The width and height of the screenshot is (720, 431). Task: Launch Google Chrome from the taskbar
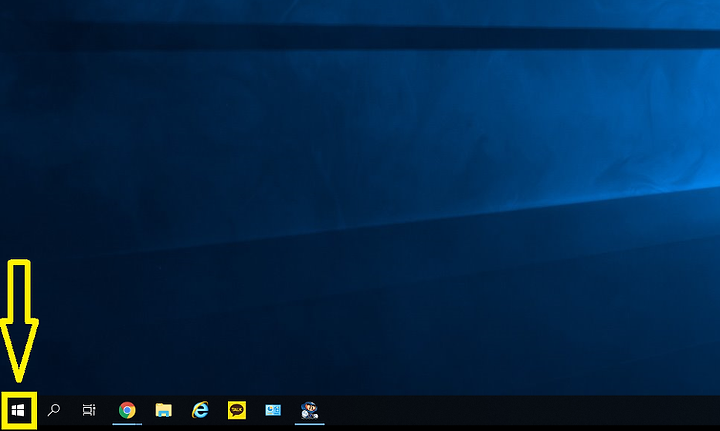pos(127,410)
